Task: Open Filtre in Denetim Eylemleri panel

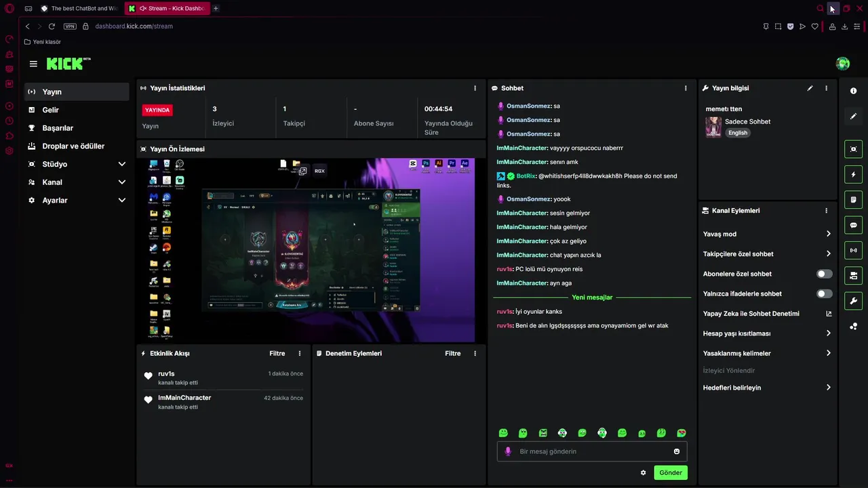Action: point(453,353)
